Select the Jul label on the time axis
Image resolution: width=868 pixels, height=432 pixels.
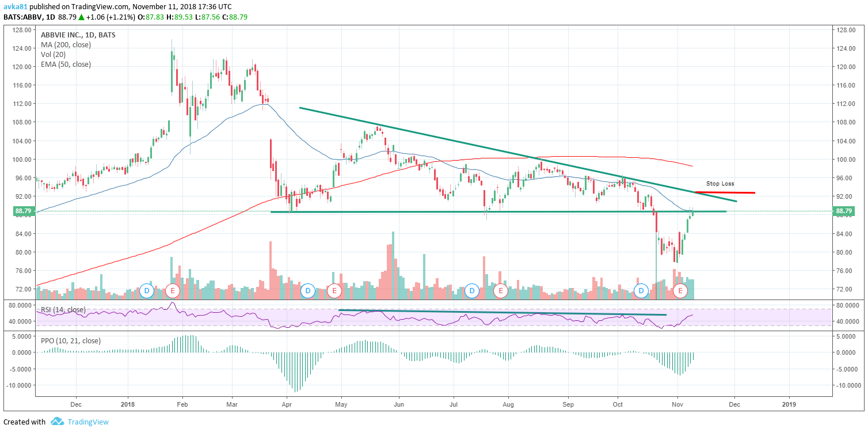453,404
